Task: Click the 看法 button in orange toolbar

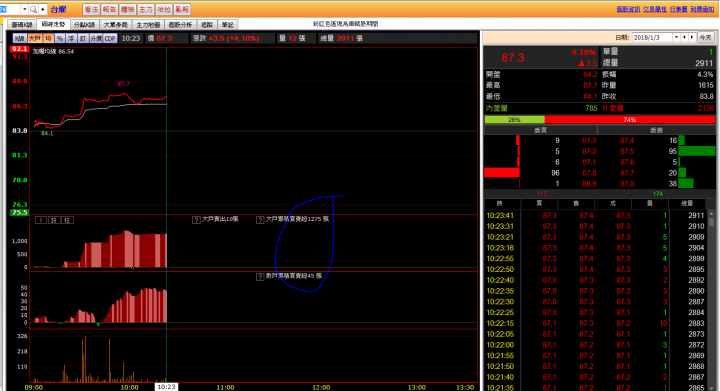Action: point(91,9)
